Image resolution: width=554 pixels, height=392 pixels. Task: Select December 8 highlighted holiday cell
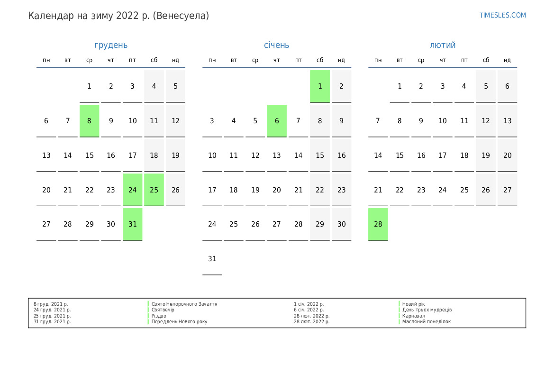tap(90, 121)
